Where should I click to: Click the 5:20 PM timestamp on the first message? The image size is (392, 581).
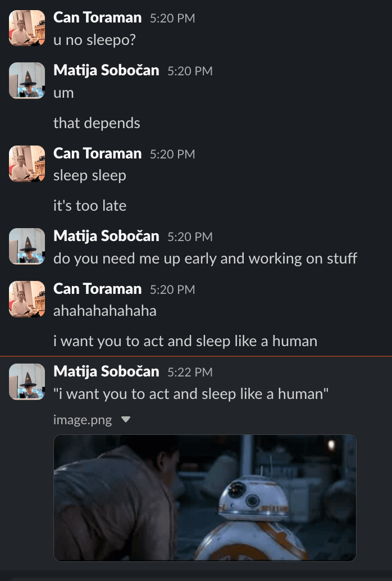172,17
